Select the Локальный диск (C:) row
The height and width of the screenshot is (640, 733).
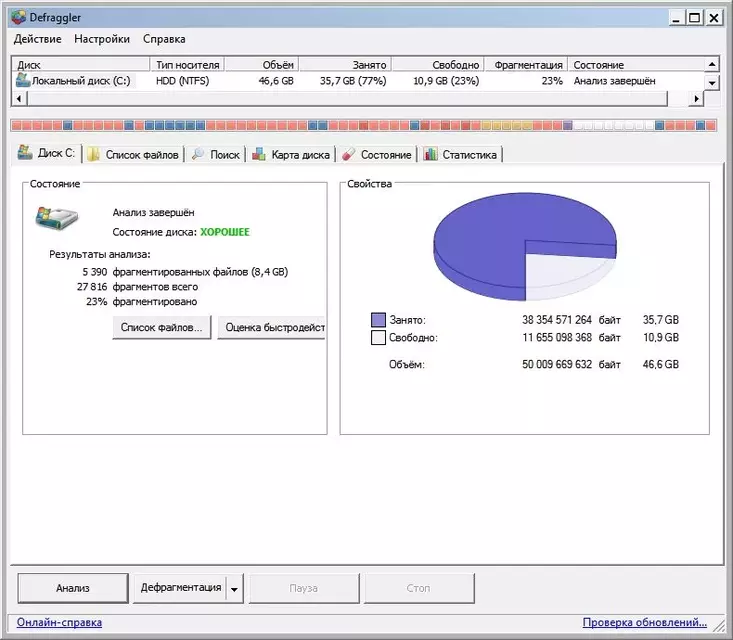point(358,81)
